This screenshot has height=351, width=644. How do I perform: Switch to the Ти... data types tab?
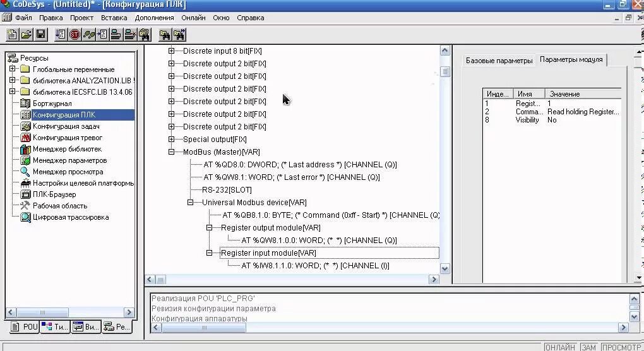coord(55,327)
